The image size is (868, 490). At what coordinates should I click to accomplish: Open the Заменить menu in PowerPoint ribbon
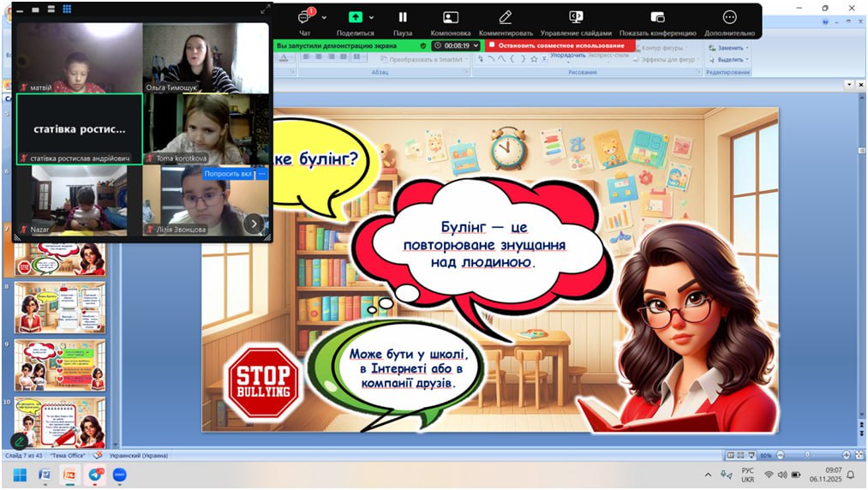[731, 48]
